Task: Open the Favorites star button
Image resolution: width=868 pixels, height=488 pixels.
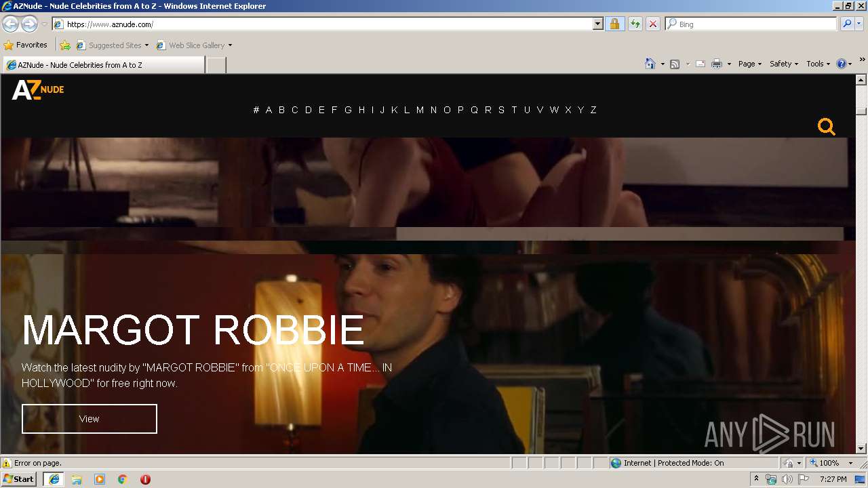Action: click(x=26, y=45)
